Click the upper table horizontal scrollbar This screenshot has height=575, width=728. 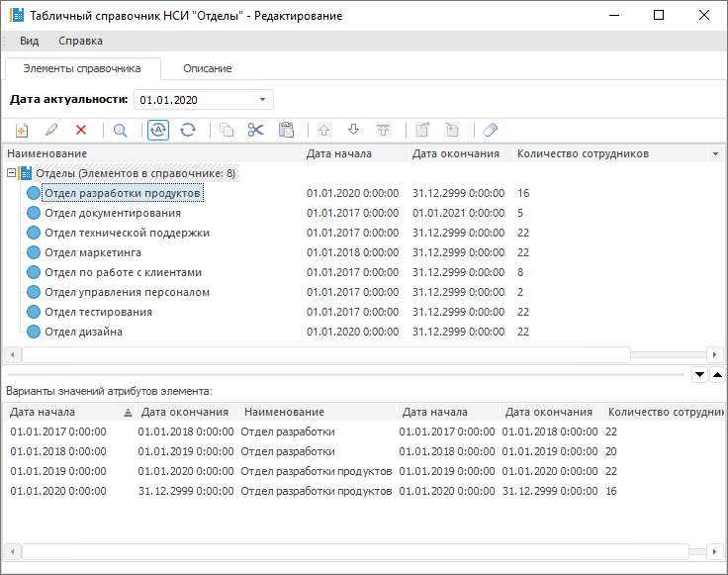tap(326, 354)
